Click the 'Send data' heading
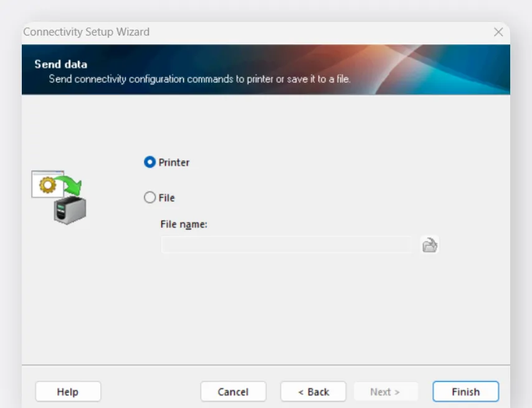This screenshot has width=532, height=408. click(61, 64)
